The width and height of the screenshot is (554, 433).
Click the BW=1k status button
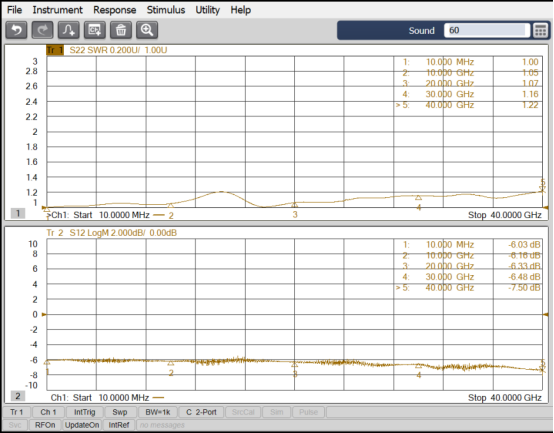[x=158, y=412]
